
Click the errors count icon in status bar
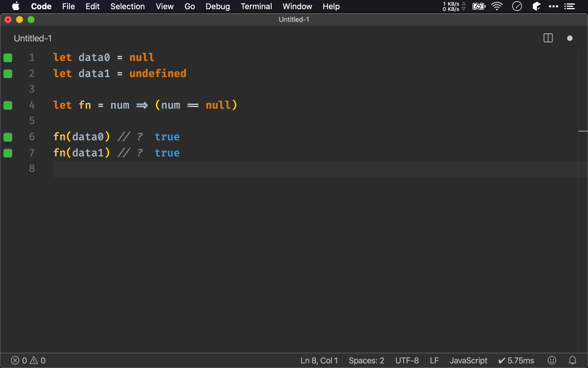point(15,360)
